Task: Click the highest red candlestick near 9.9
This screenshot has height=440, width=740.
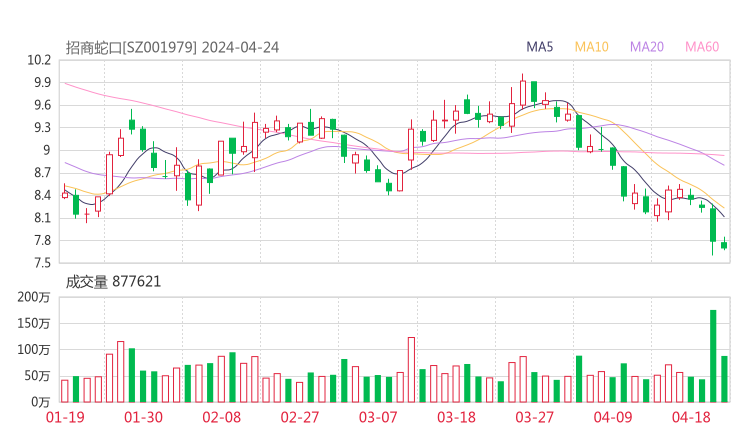Action: [523, 93]
